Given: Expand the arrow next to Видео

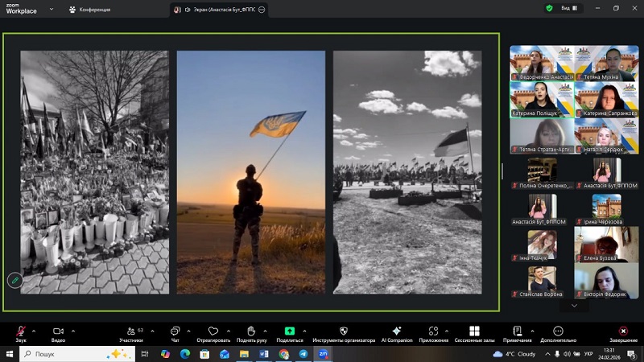Looking at the screenshot, I should (73, 331).
